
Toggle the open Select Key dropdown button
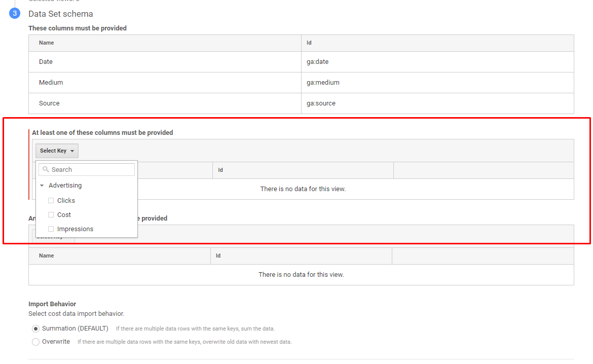[x=57, y=151]
